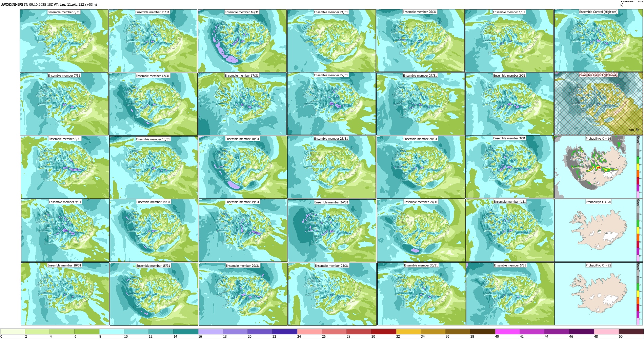Select the Ensemble member 18/31 map panel

[243, 167]
